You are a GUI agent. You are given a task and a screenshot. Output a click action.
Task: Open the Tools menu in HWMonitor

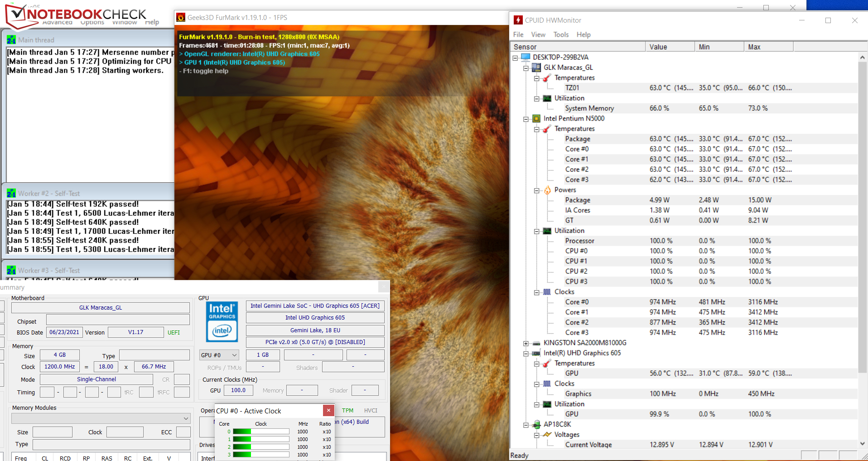click(561, 34)
